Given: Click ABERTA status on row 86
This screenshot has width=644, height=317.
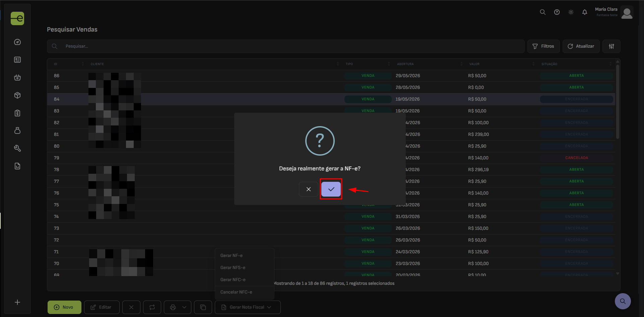Looking at the screenshot, I should coord(576,76).
